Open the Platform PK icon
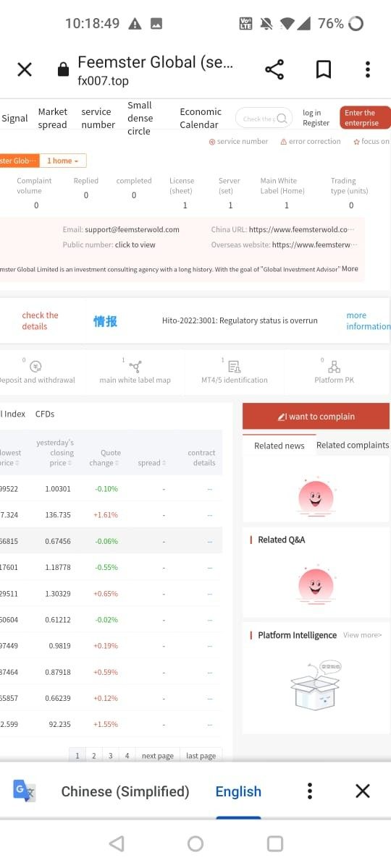Viewport: 391px width, 868px height. click(334, 367)
